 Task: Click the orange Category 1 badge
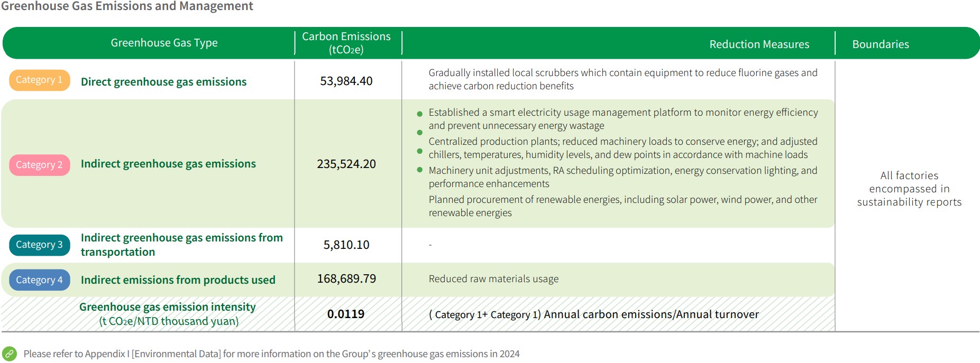[x=39, y=80]
